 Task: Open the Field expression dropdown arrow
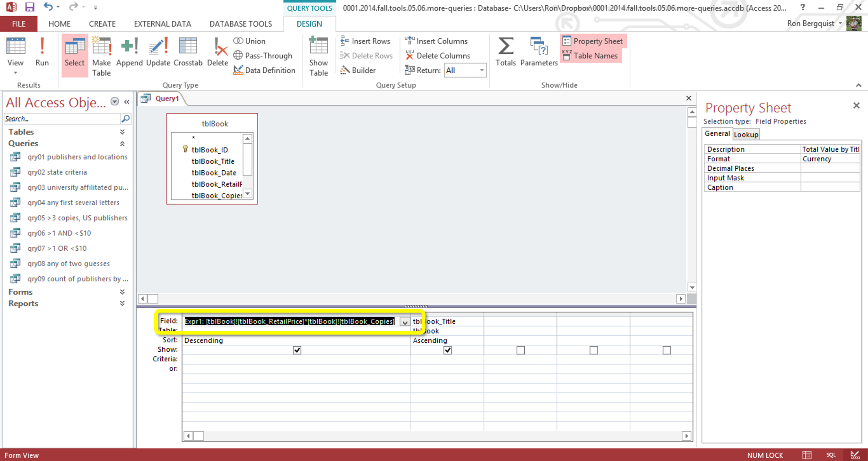404,322
